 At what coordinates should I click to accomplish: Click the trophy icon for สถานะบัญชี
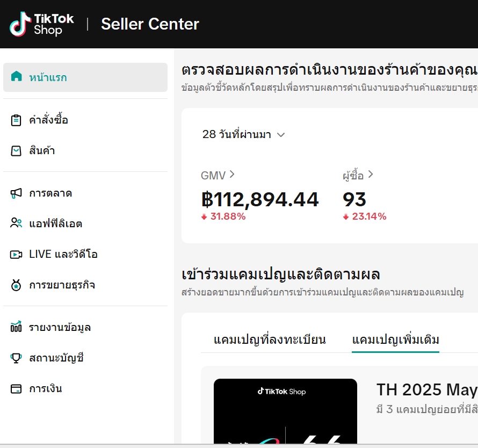coord(16,358)
